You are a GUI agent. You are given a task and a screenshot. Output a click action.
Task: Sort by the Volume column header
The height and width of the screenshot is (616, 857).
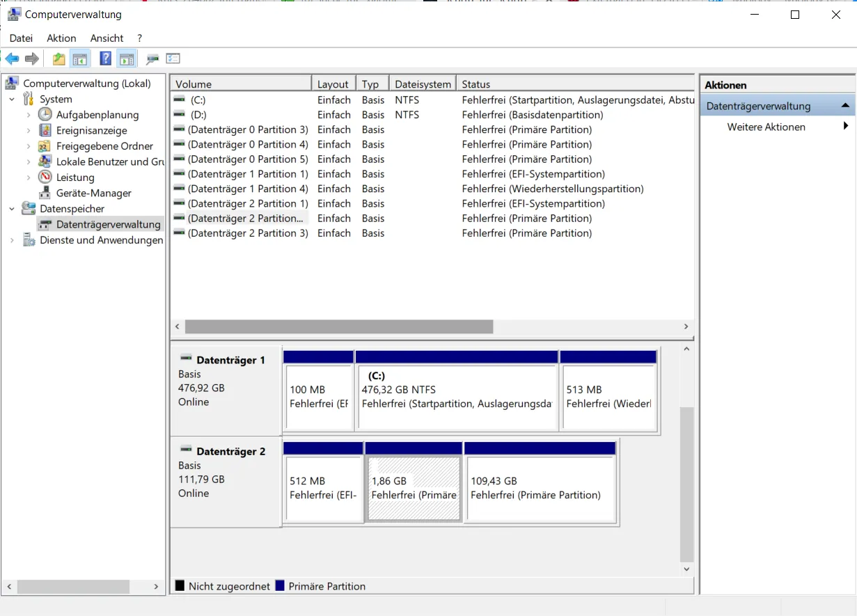click(x=241, y=84)
